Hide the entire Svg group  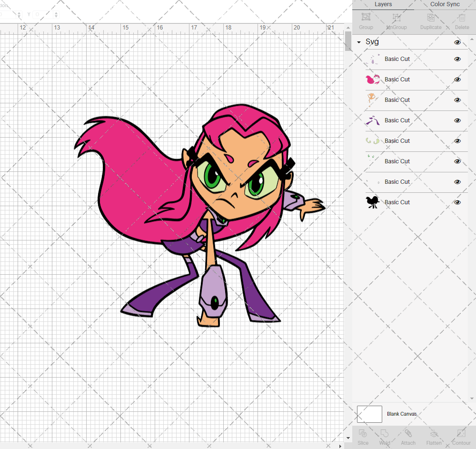(457, 42)
